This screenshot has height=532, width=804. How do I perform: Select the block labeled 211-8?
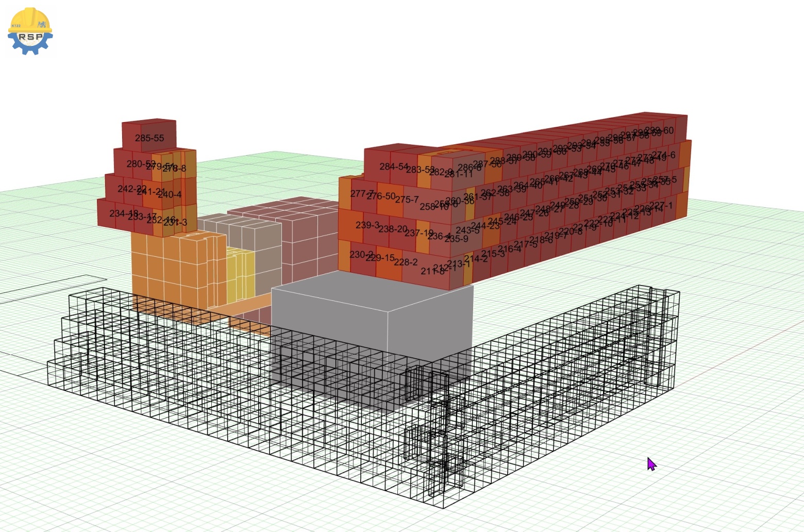pos(432,271)
